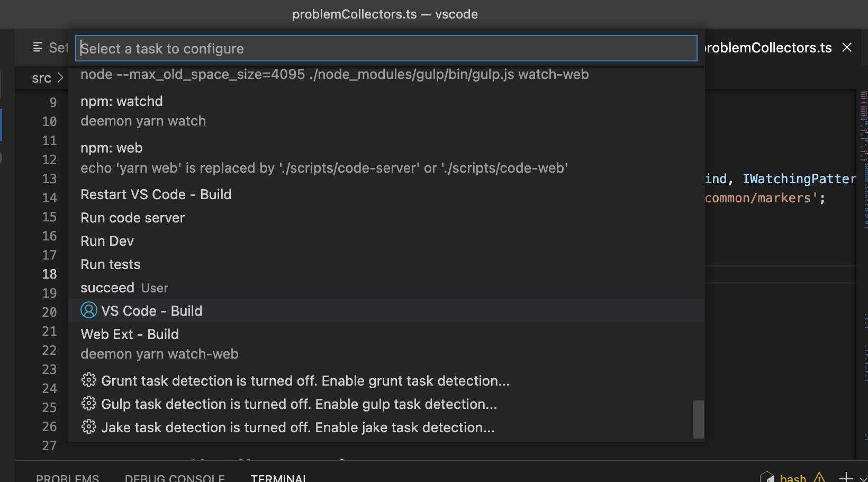Click the gear icon beside Jake task detection

pyautogui.click(x=88, y=427)
